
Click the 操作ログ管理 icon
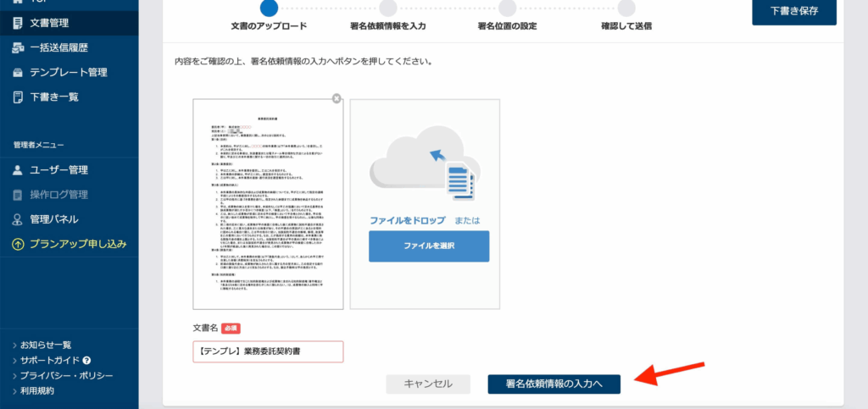(x=18, y=195)
